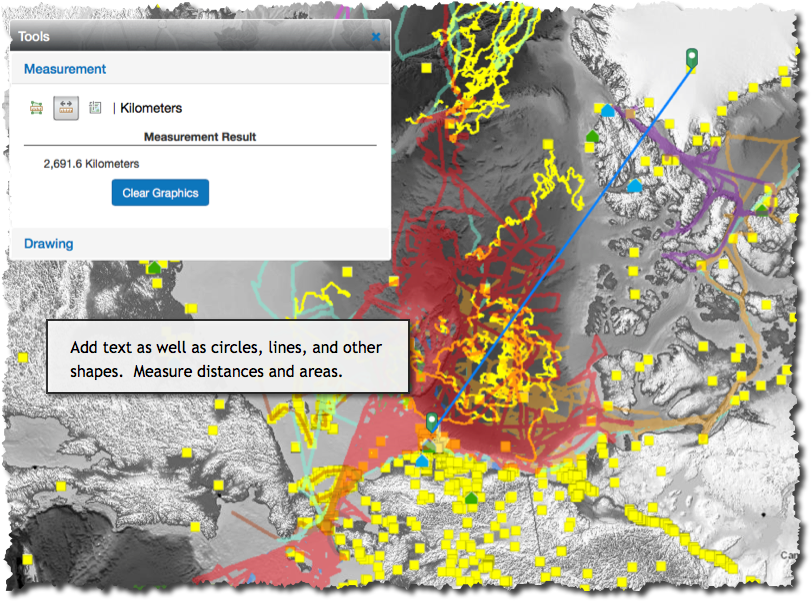Toggle the distance measurement ruler tool
Image resolution: width=811 pixels, height=601 pixels.
point(66,108)
